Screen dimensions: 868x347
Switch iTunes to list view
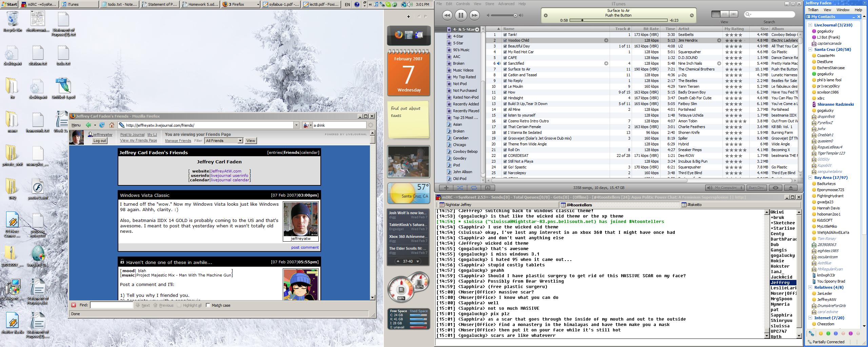tap(716, 14)
